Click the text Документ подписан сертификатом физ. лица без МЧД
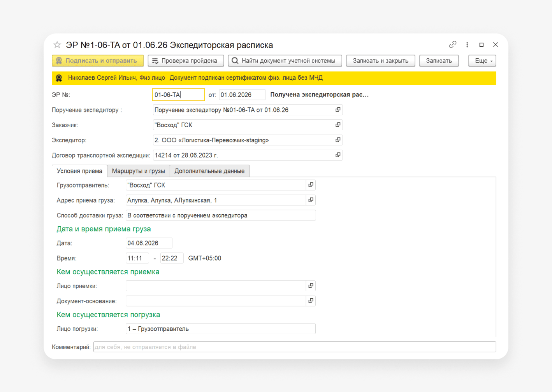 pos(246,78)
